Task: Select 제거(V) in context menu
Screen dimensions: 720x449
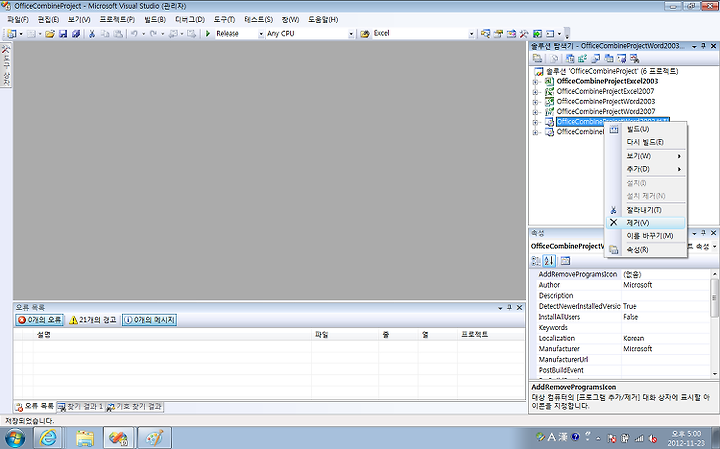Action: pos(645,223)
